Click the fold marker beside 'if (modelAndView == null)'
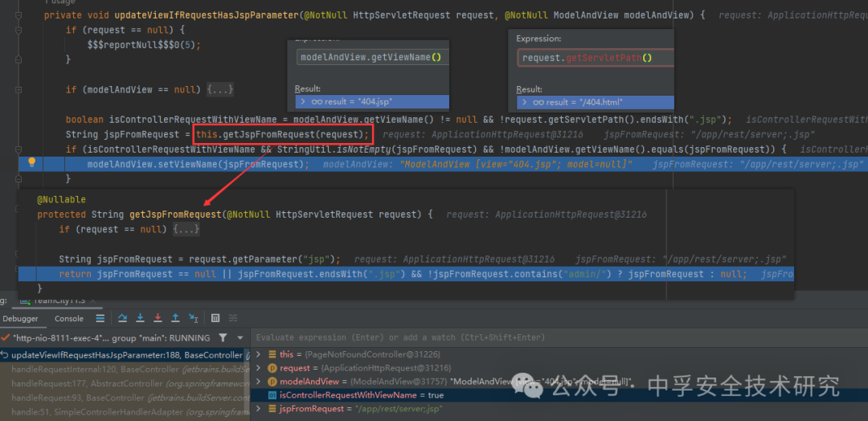This screenshot has height=421, width=868. point(18,90)
